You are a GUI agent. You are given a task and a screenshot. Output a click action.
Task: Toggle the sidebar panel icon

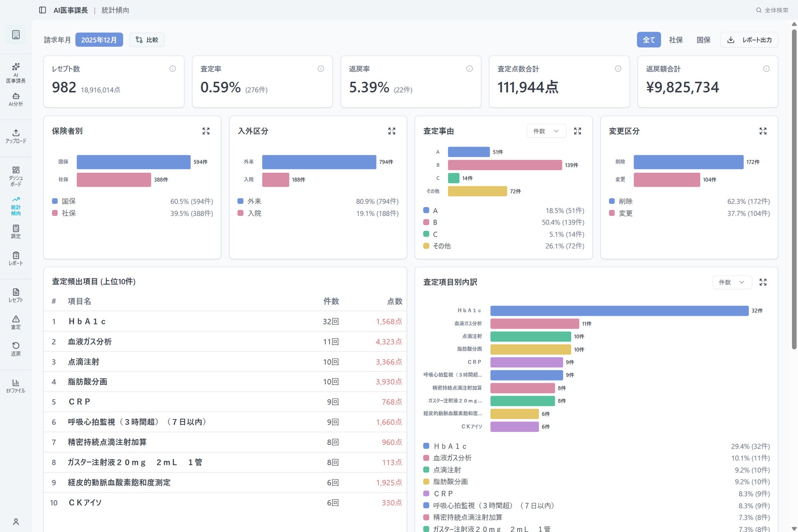pyautogui.click(x=43, y=10)
